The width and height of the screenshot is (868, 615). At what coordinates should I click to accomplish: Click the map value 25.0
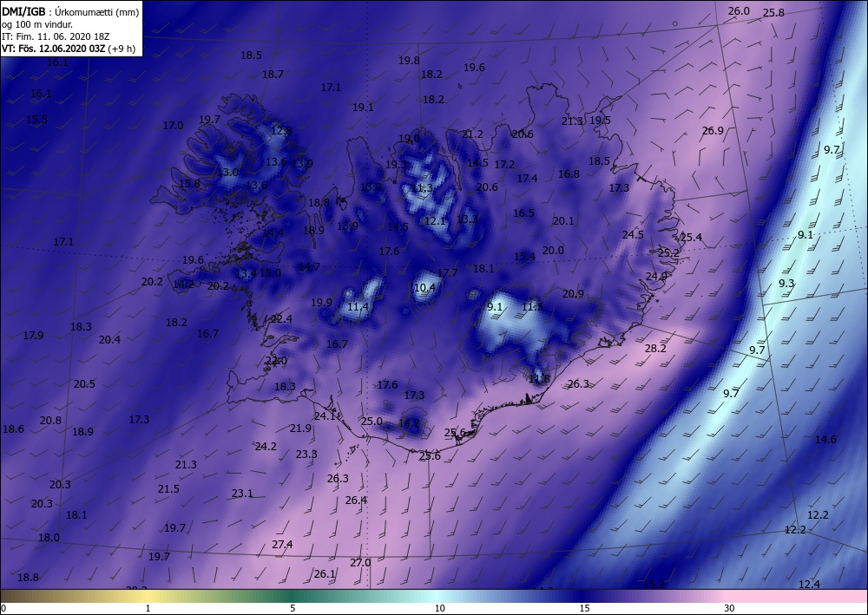372,422
